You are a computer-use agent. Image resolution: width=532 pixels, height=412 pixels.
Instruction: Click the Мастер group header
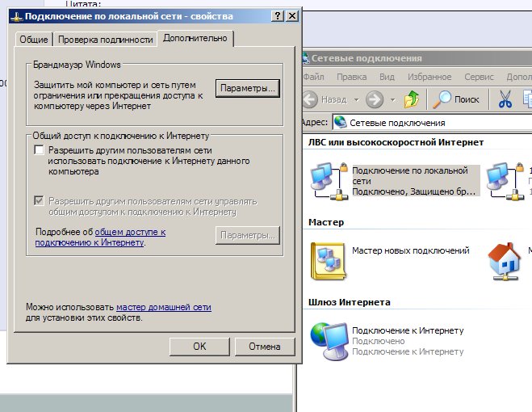326,222
